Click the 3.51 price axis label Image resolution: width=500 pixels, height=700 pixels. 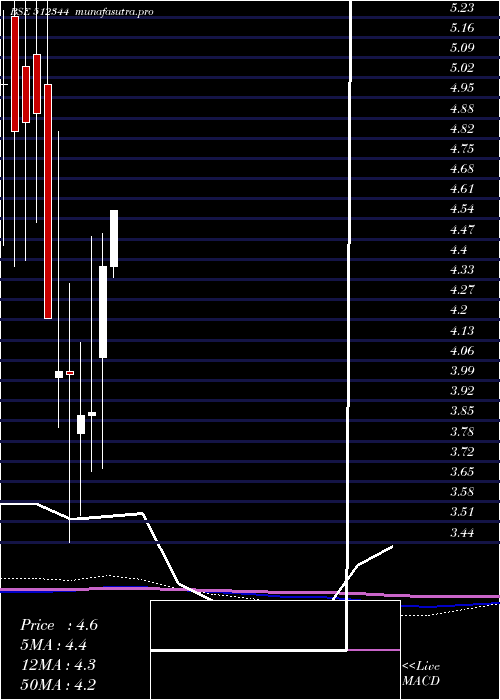pos(462,512)
